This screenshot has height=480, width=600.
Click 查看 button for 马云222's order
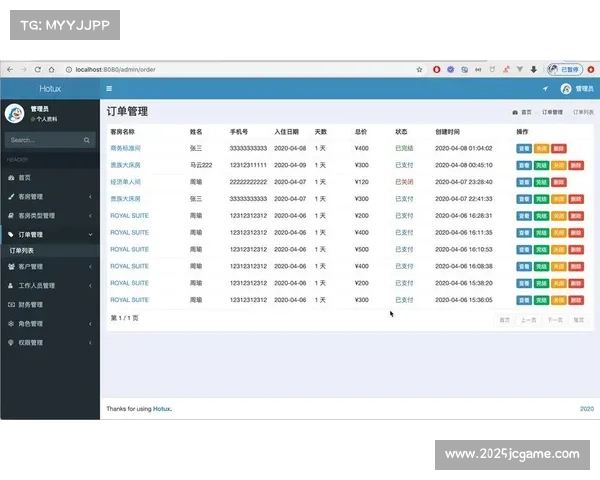point(524,165)
